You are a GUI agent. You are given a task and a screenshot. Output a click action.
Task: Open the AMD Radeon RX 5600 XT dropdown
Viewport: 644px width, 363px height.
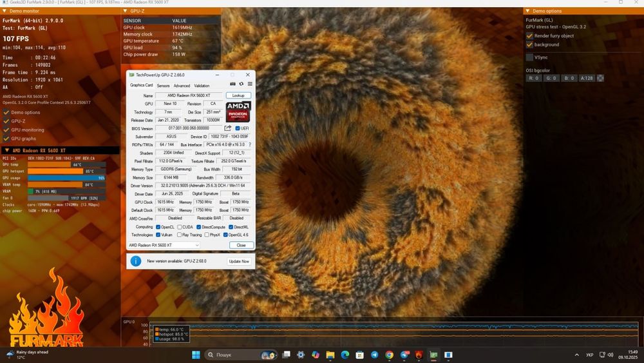[x=164, y=245]
